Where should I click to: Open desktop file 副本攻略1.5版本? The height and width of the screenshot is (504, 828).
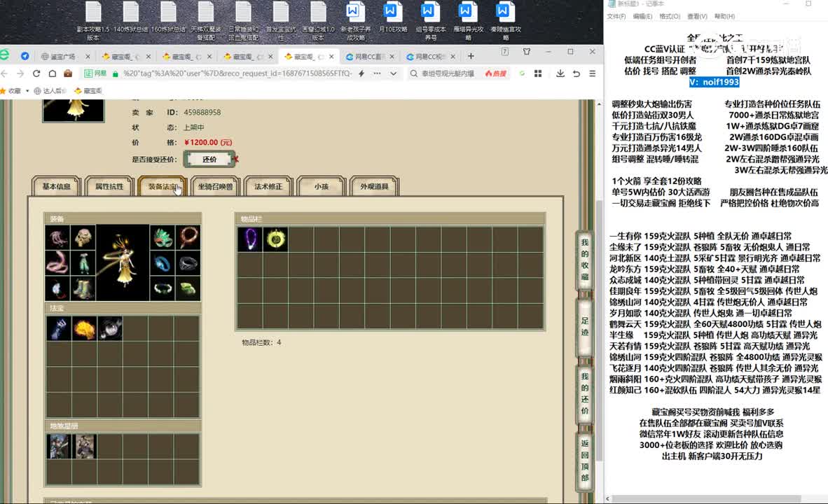click(93, 21)
